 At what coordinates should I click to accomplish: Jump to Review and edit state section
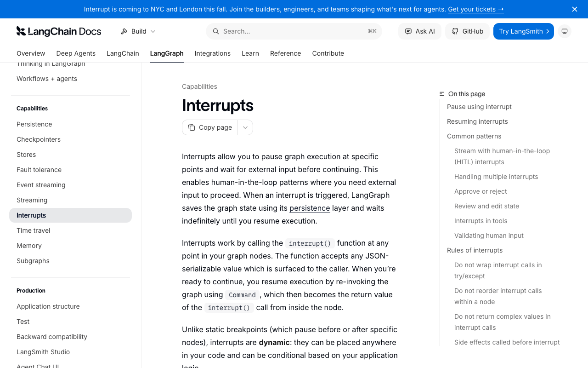tap(486, 206)
